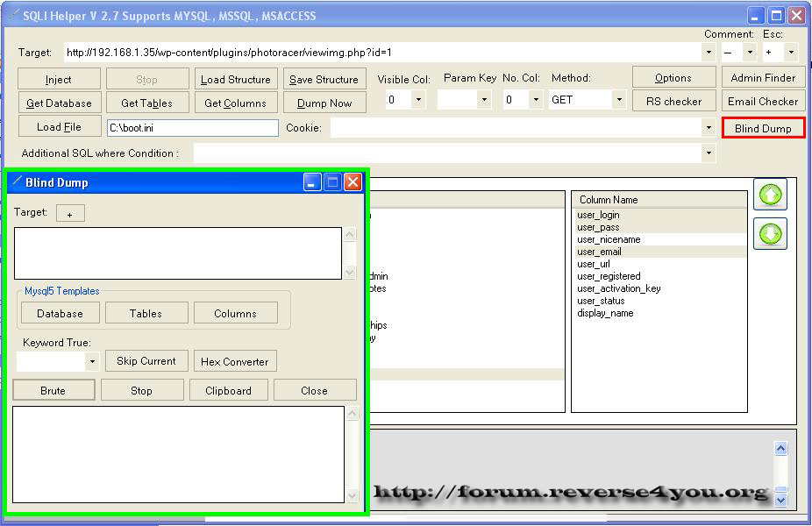The image size is (812, 526).
Task: Start Brute in Blind Dump
Action: pos(53,390)
